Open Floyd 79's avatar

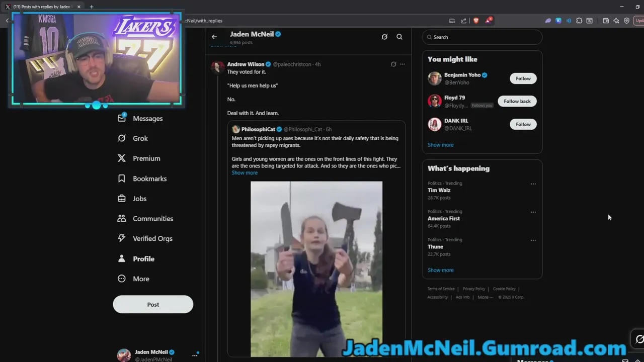[435, 101]
